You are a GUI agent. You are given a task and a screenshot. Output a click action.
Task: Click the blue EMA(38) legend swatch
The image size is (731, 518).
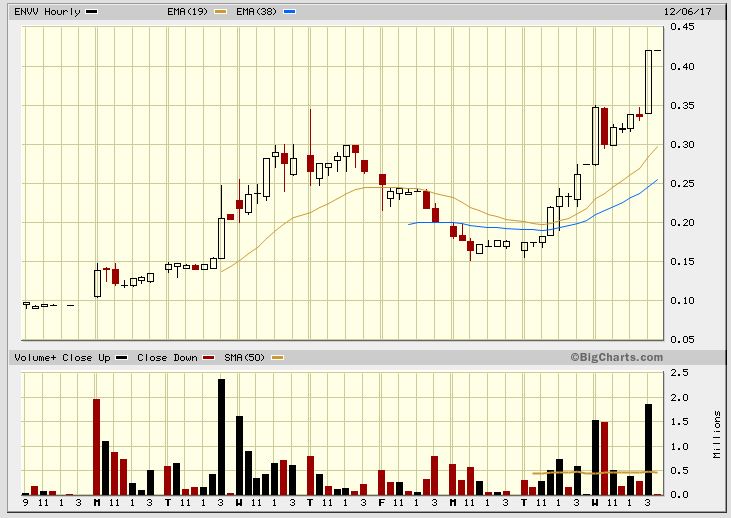pyautogui.click(x=289, y=12)
